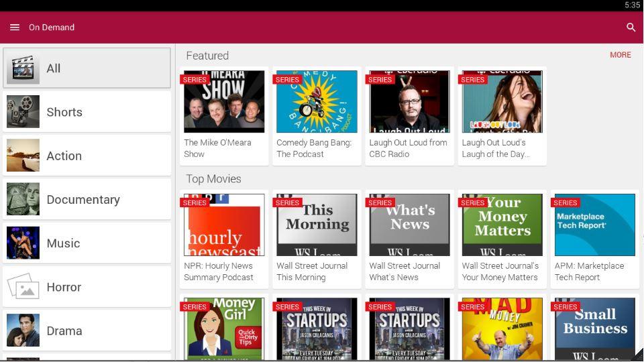Screen dimensions: 644x362
Task: Open Mad Money Jim Cramer cover art
Action: pos(502,328)
